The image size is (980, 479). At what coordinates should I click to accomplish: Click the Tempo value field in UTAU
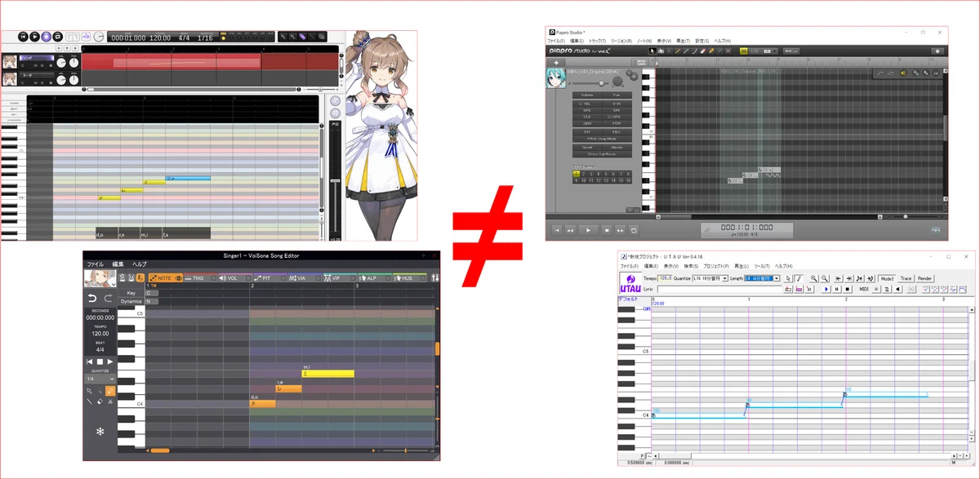(x=665, y=278)
